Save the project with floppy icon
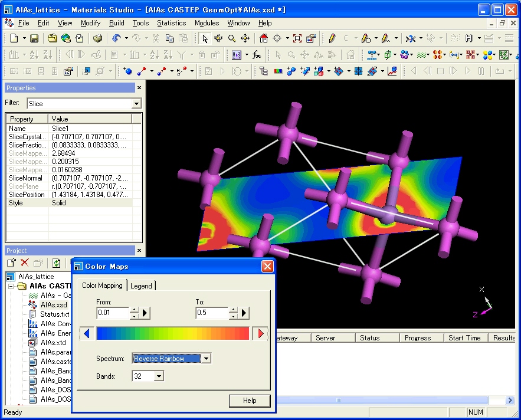 (x=34, y=38)
